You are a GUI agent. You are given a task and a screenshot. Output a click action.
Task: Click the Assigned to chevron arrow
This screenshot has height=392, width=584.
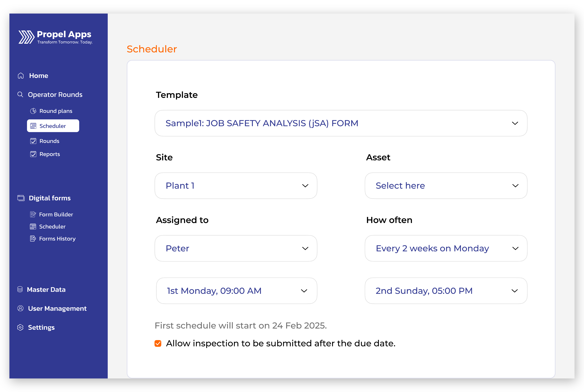point(305,248)
